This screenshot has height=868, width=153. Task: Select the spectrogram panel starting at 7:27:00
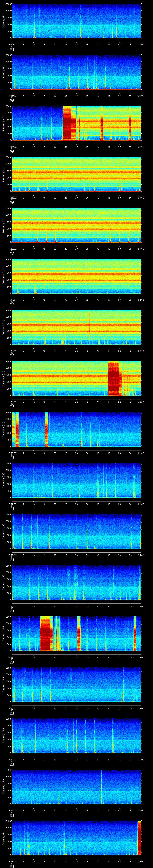pyautogui.click(x=77, y=276)
